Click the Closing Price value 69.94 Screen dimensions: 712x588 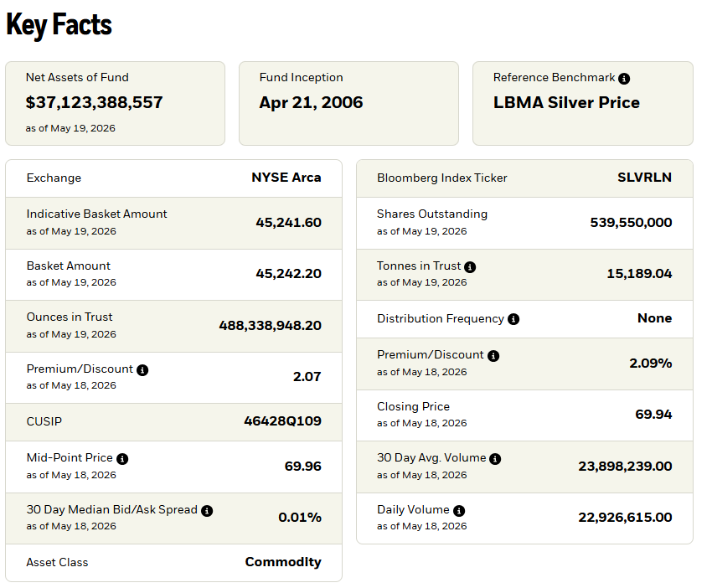pyautogui.click(x=653, y=415)
